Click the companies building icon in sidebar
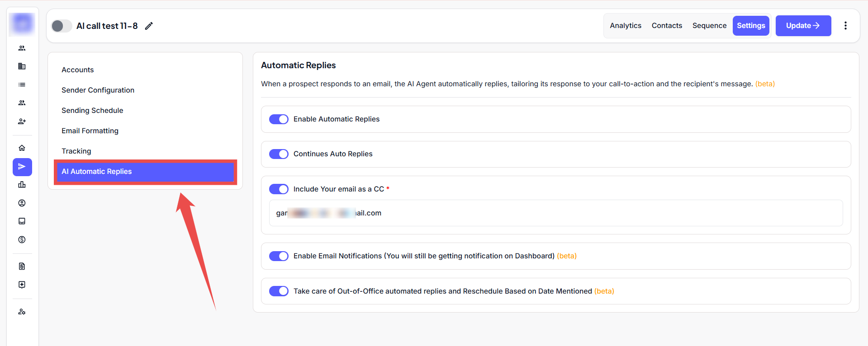The width and height of the screenshot is (868, 346). tap(22, 66)
